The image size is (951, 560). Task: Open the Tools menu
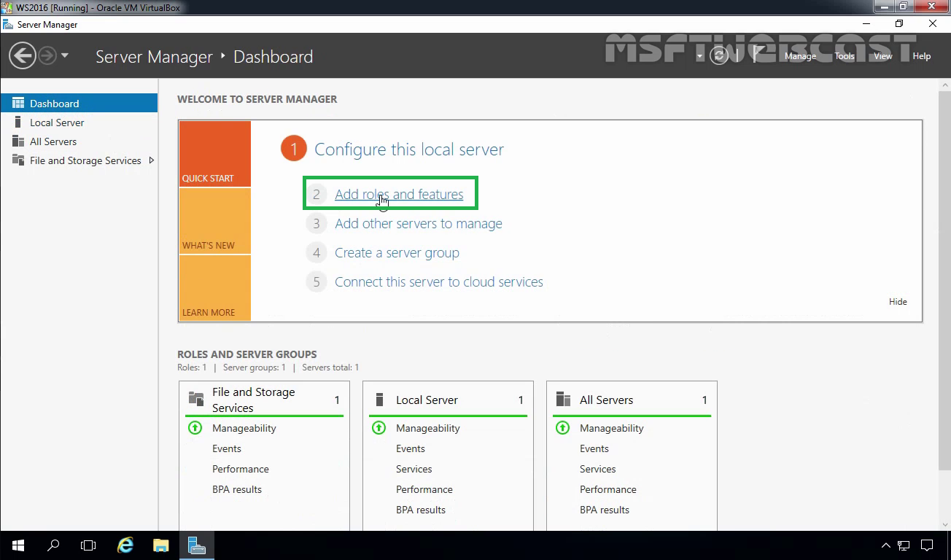tap(845, 56)
